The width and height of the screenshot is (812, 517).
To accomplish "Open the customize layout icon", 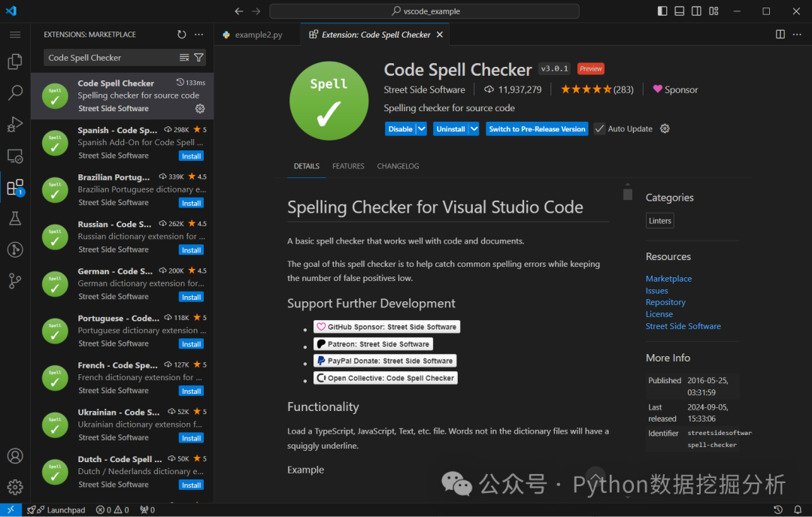I will [x=714, y=11].
